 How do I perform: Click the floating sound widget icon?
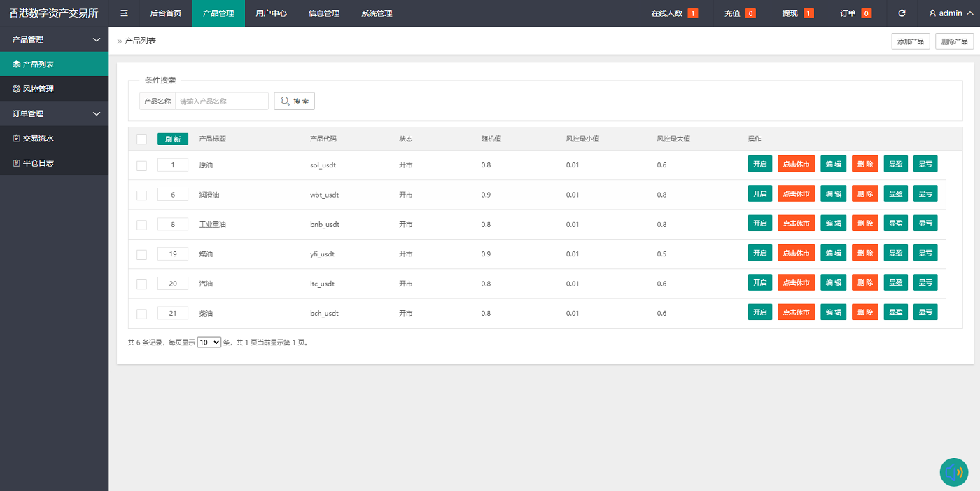(953, 472)
